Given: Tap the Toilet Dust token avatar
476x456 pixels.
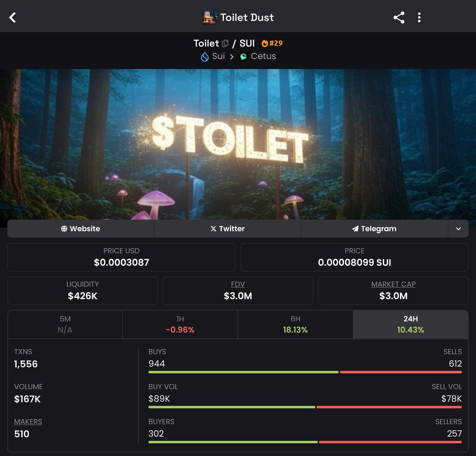Looking at the screenshot, I should click(209, 17).
